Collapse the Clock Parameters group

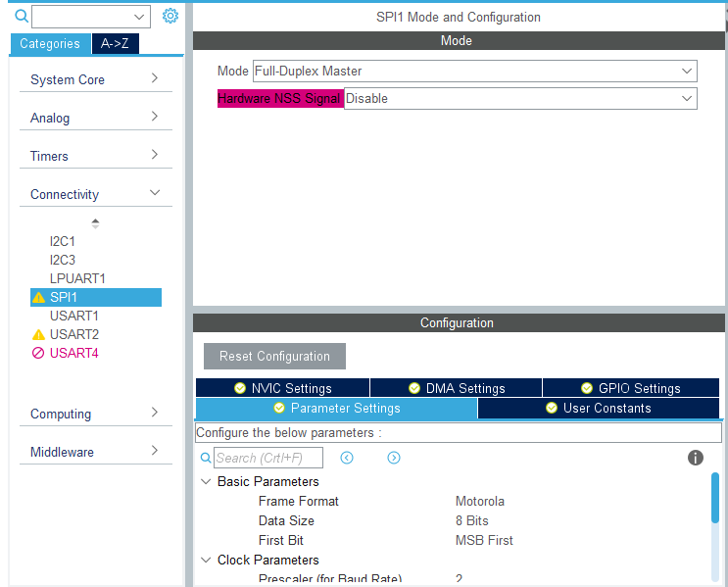coord(206,561)
